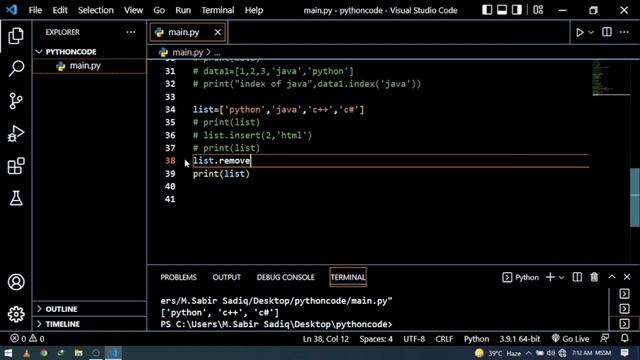Open the Edit menu

tap(60, 10)
